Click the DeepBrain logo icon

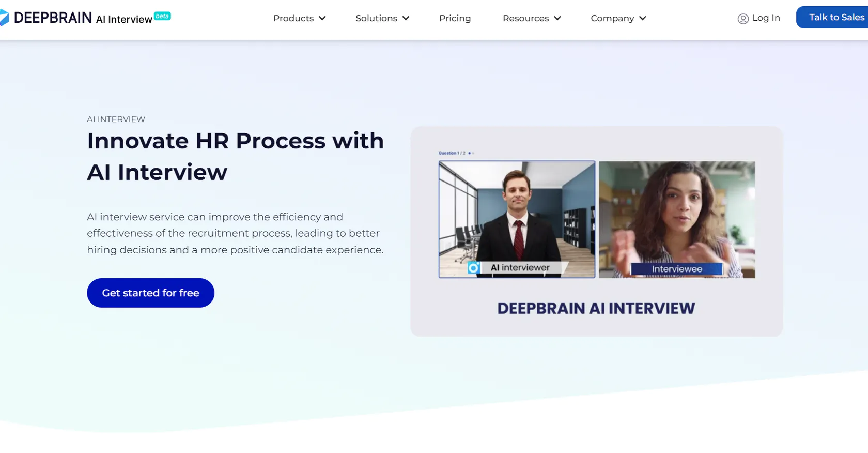coord(4,18)
